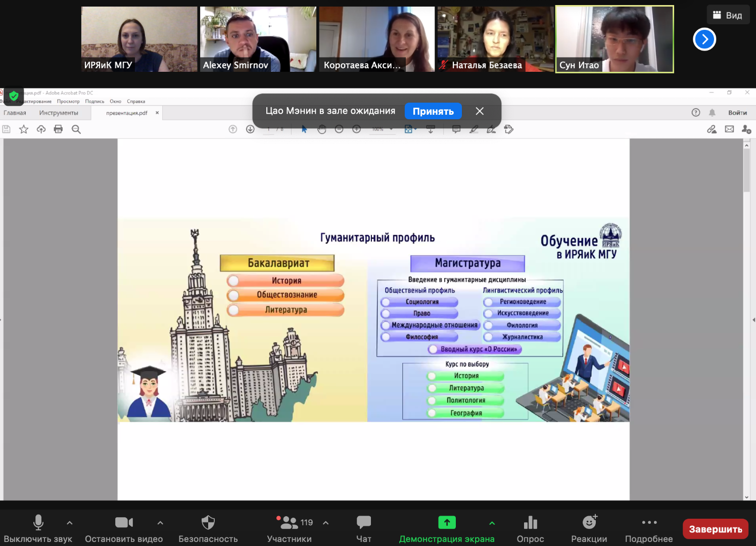The image size is (756, 546).
Task: Click the PDF vertical scrollbar thumb
Action: pyautogui.click(x=747, y=170)
